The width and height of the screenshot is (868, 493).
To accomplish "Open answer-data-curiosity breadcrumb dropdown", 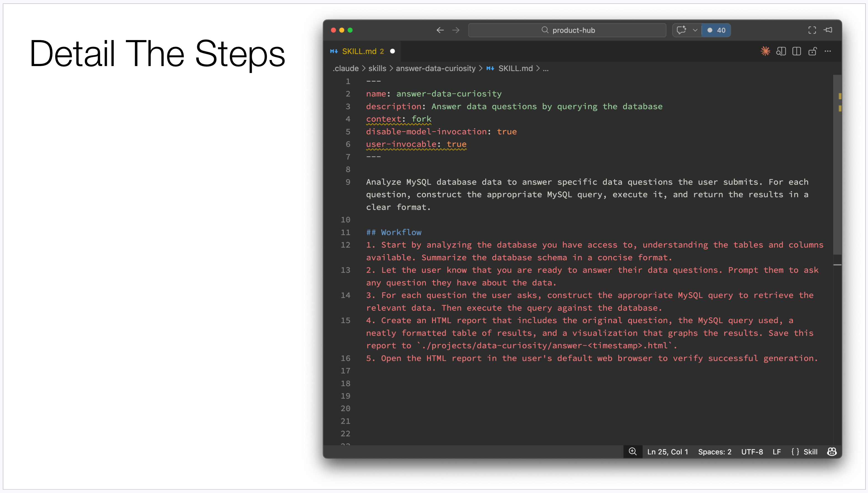I will click(435, 68).
